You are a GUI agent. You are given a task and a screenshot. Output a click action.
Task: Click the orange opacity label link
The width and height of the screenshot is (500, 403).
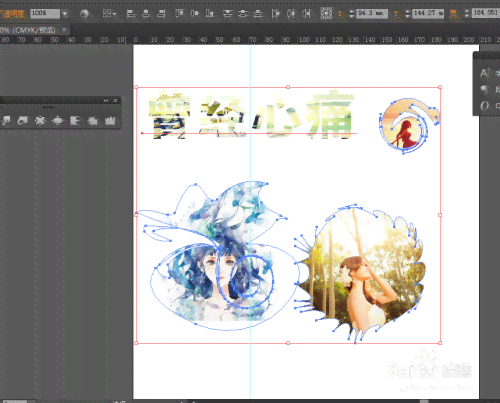click(x=12, y=14)
